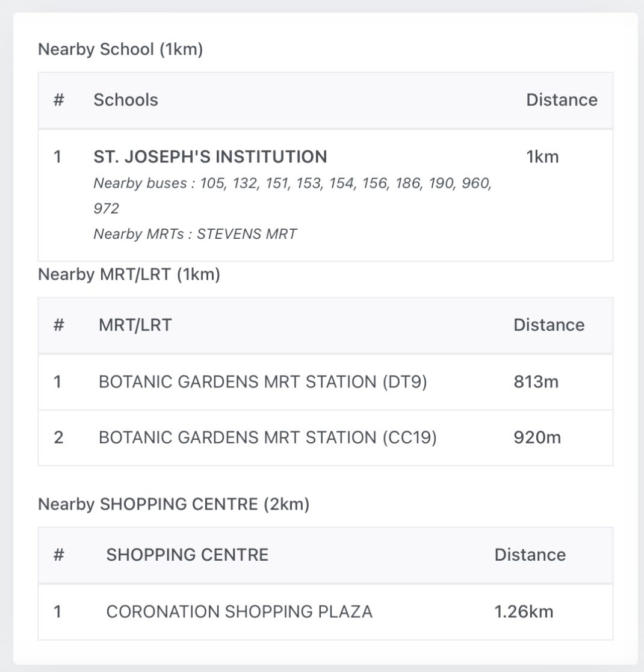Image resolution: width=644 pixels, height=672 pixels.
Task: Click the 1km distance for St. Joseph's
Action: point(542,157)
